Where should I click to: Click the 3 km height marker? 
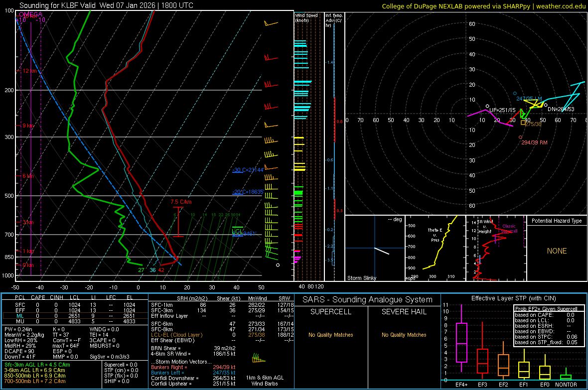[28, 222]
